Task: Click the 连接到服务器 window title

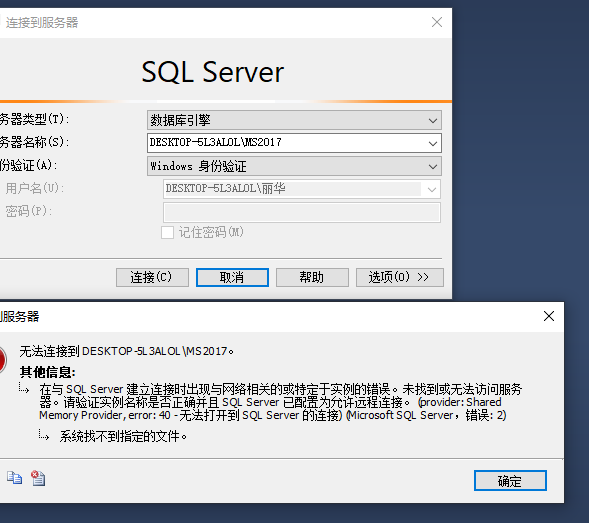Action: 42,23
